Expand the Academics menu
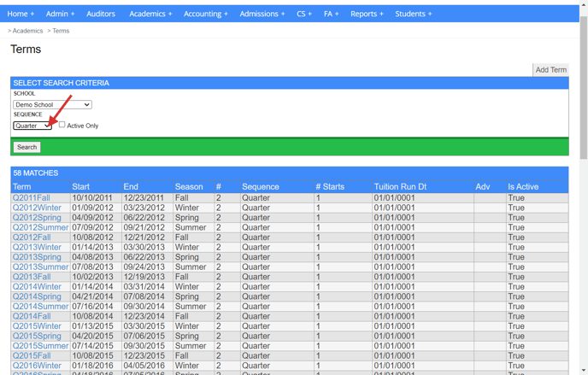588x375 pixels. point(150,14)
